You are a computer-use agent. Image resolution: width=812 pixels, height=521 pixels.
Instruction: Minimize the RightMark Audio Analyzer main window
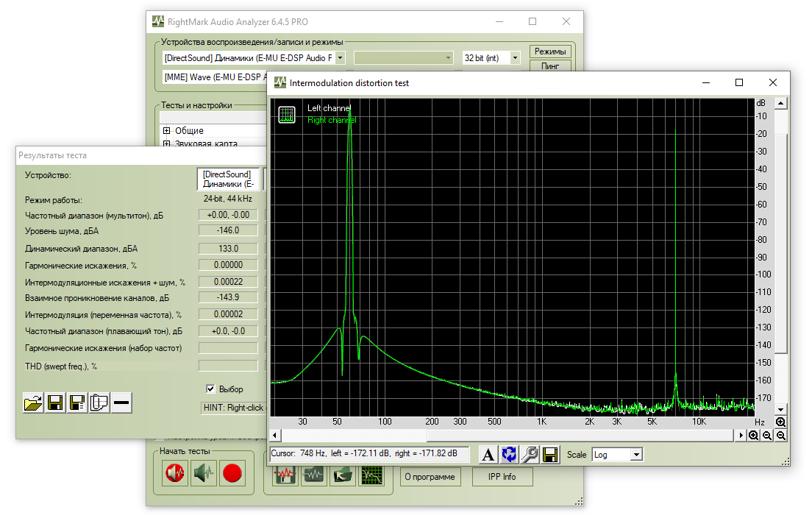click(x=499, y=22)
